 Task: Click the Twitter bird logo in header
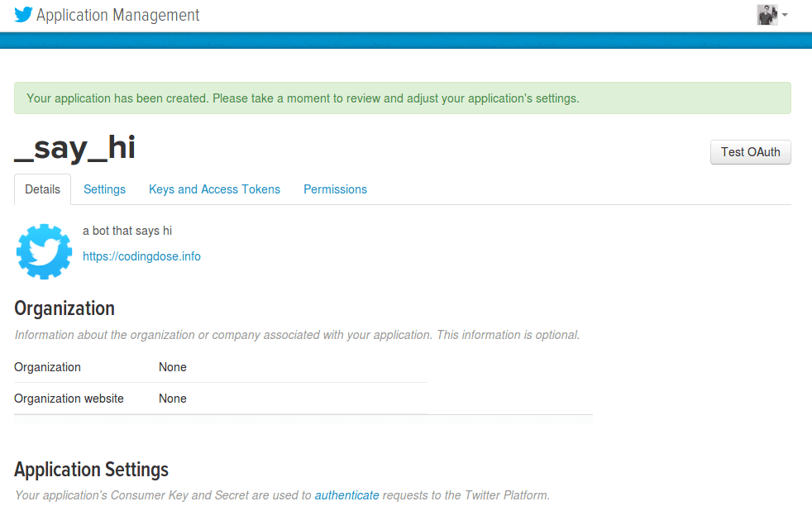click(x=23, y=15)
